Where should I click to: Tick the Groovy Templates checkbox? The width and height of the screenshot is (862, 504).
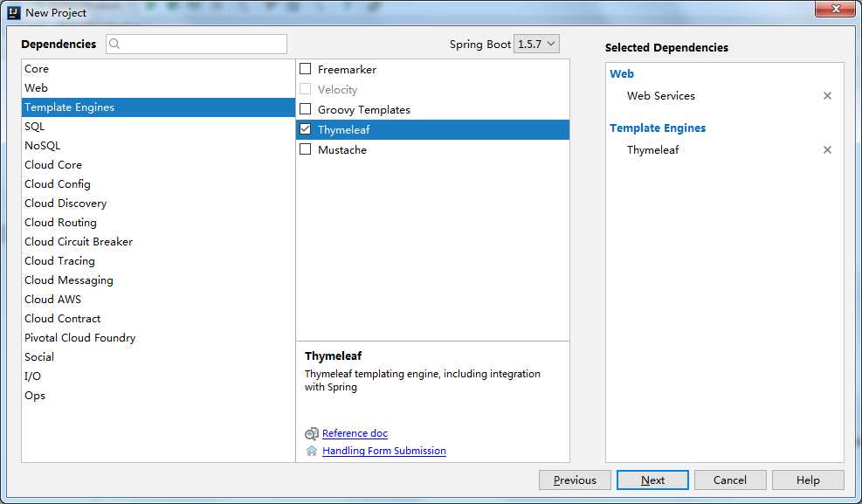(305, 109)
